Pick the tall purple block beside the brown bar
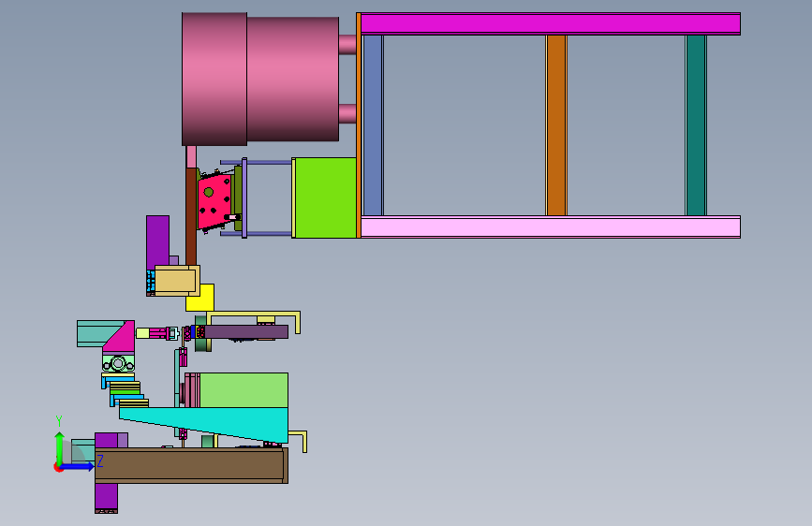 coord(157,242)
